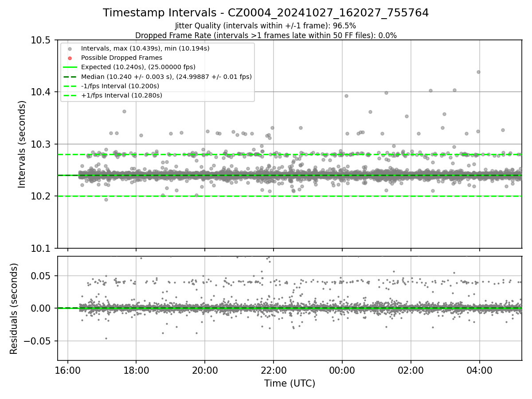Click legend entry "-1/fps Interval (10.200s)"

click(120, 86)
